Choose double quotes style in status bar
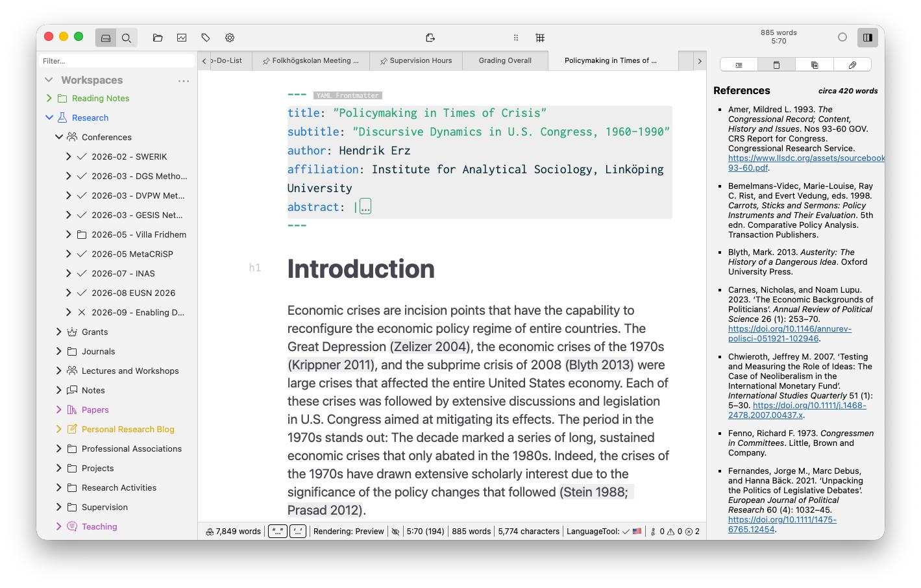 tap(278, 531)
